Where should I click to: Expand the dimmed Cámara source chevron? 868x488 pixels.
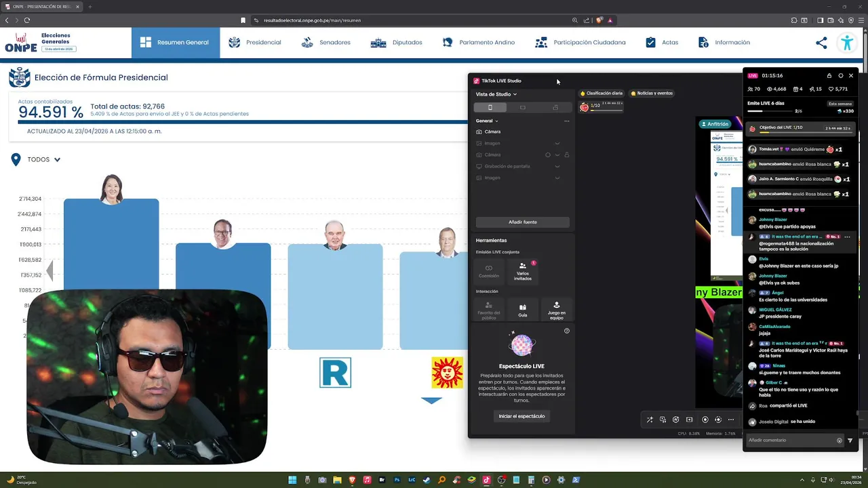[x=557, y=155]
